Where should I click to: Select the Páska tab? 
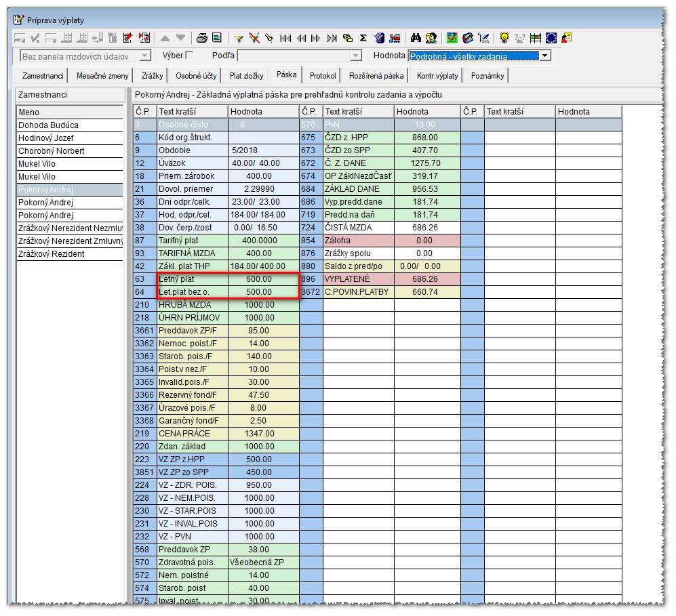(x=286, y=75)
